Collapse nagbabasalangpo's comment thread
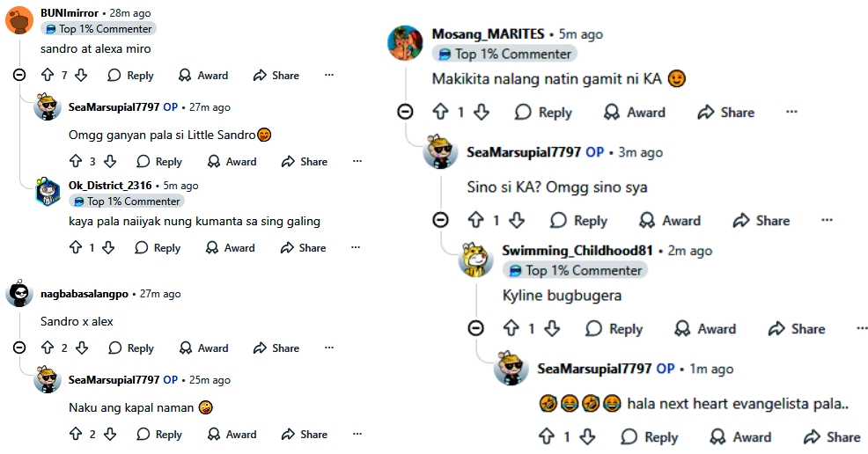This screenshot has height=454, width=868. pos(19,348)
